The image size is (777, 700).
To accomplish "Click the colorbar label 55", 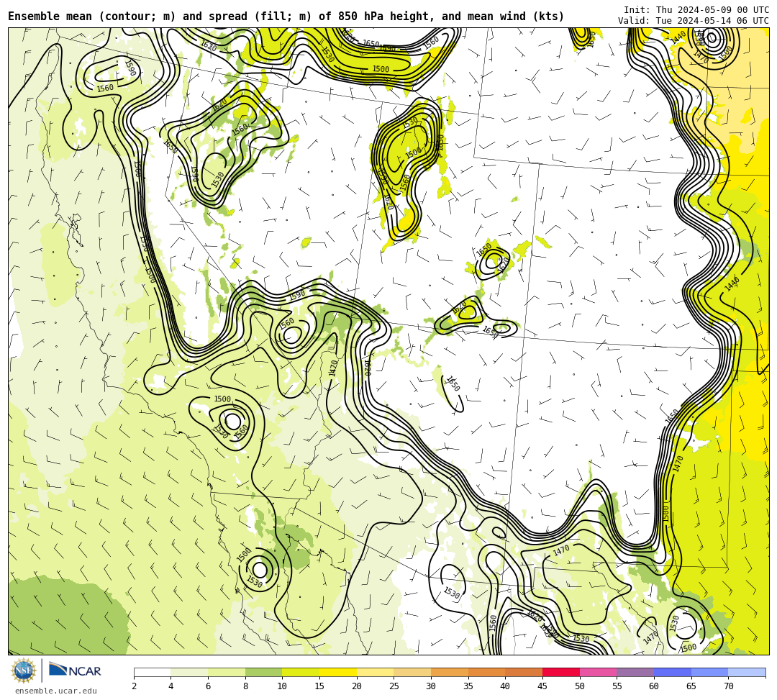I will 617,686.
